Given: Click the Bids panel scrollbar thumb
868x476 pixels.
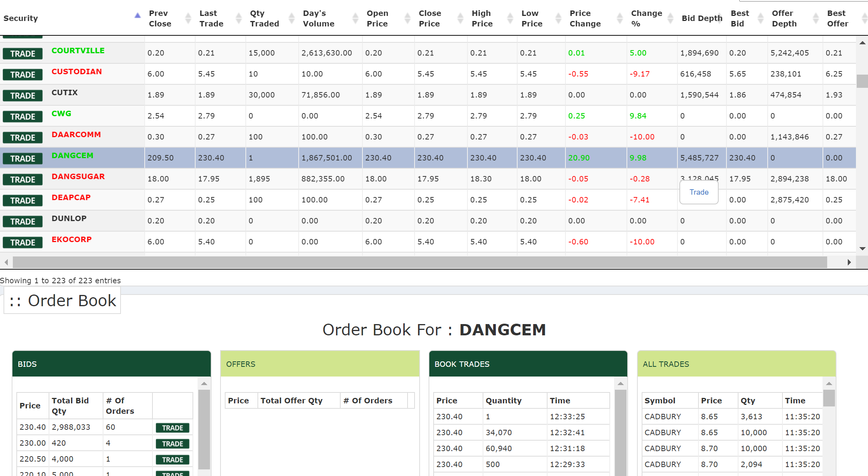Looking at the screenshot, I should point(204,429).
